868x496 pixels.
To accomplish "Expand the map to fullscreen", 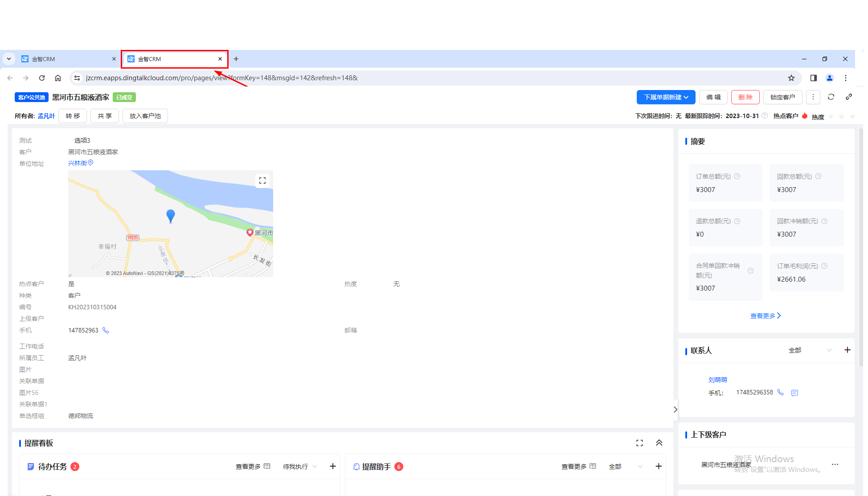I will pyautogui.click(x=262, y=180).
